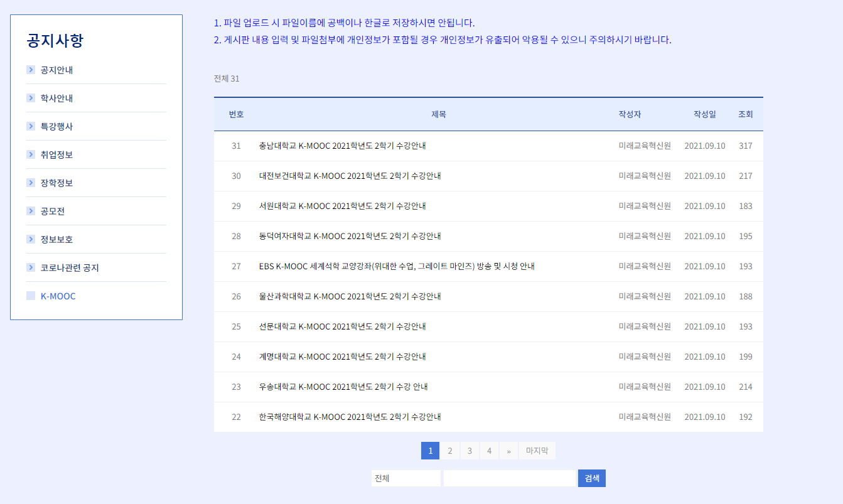
Task: Open 코로나관련 공지 notices
Action: [x=70, y=267]
